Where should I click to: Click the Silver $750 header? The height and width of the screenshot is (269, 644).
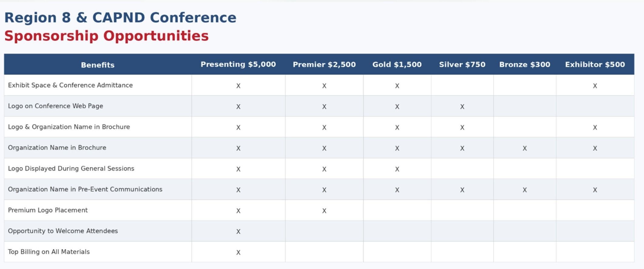coord(462,64)
